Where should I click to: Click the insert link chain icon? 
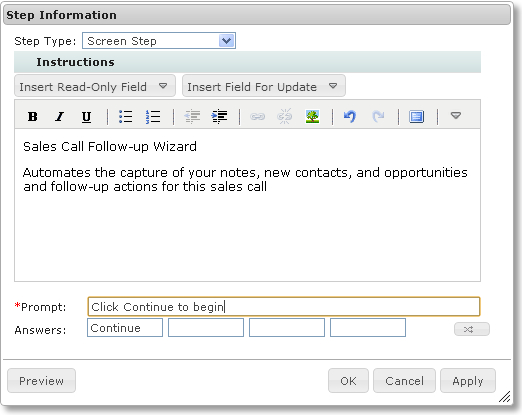pos(257,117)
